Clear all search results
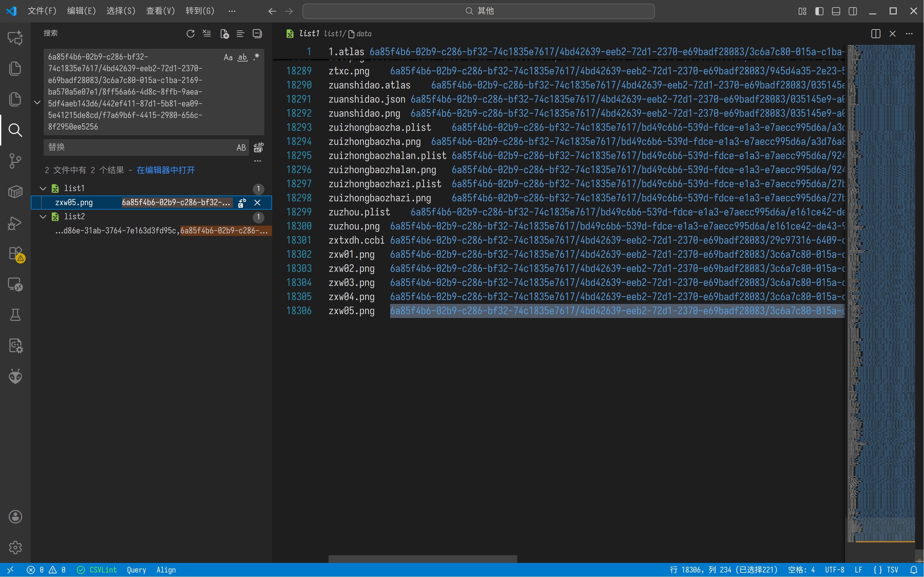This screenshot has height=577, width=924. [x=207, y=34]
